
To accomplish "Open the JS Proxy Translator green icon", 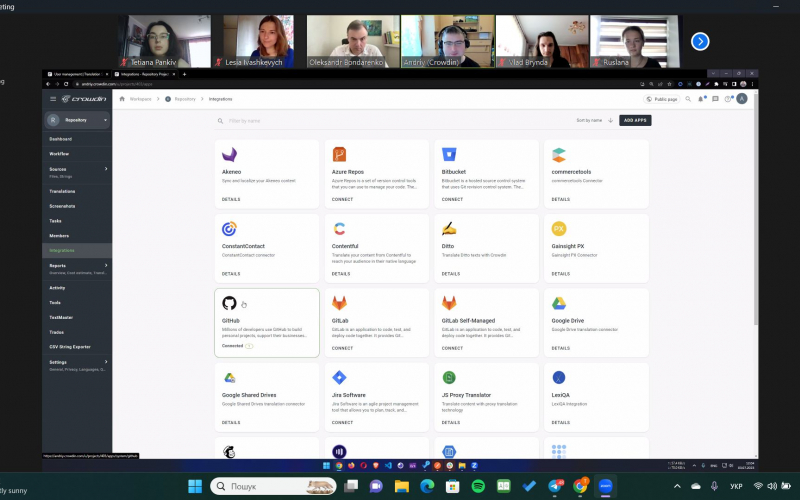I will pyautogui.click(x=449, y=378).
